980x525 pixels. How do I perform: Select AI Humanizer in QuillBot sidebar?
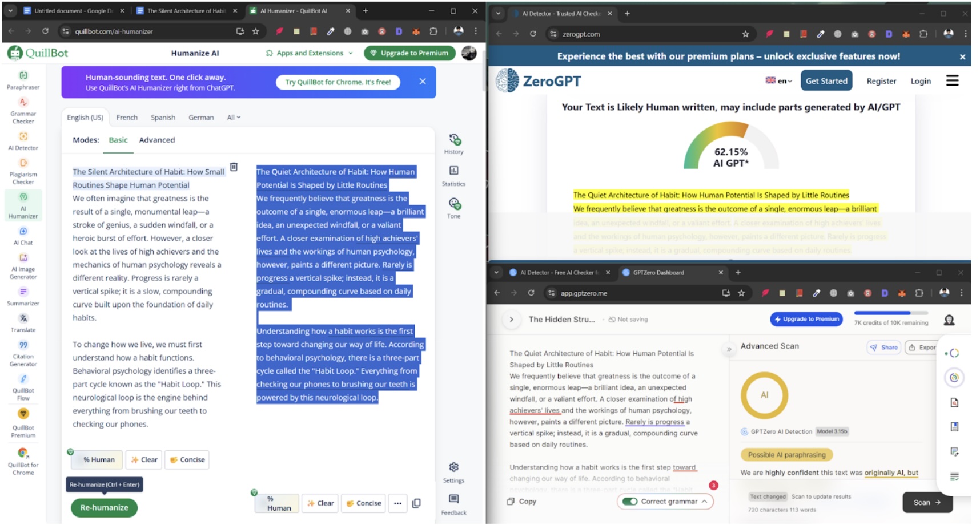23,205
